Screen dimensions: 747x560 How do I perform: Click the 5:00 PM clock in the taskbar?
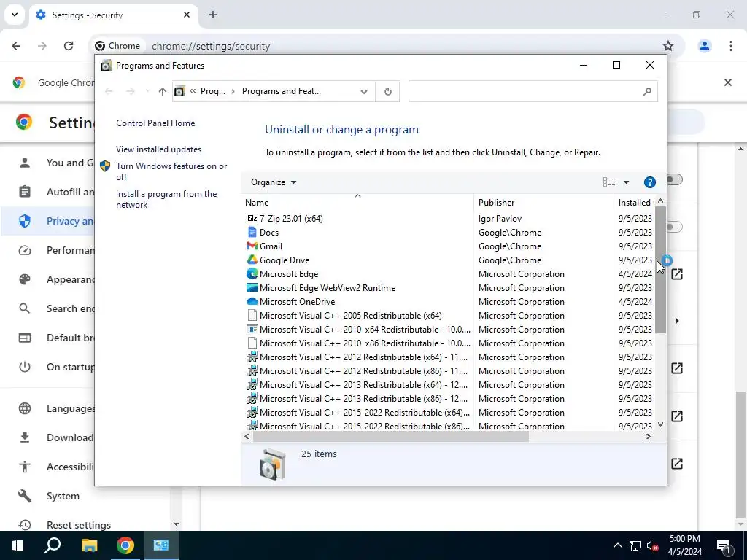684,539
